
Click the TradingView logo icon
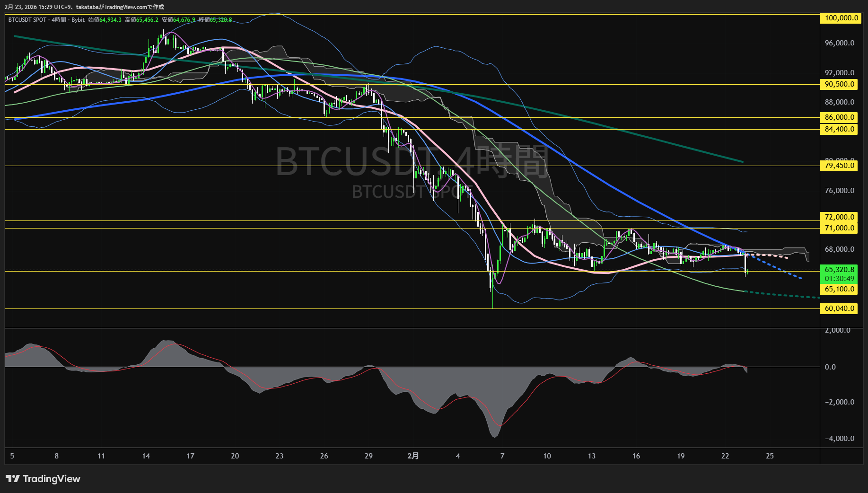pyautogui.click(x=13, y=479)
